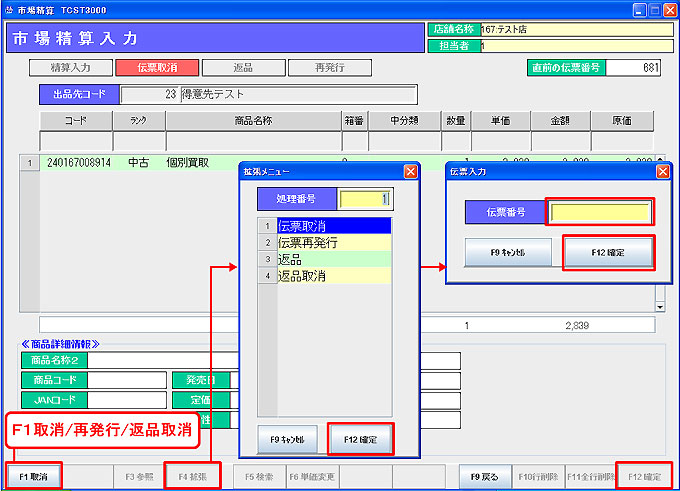This screenshot has height=491, width=680.
Task: Click the F3 参照 function button
Action: pyautogui.click(x=139, y=477)
